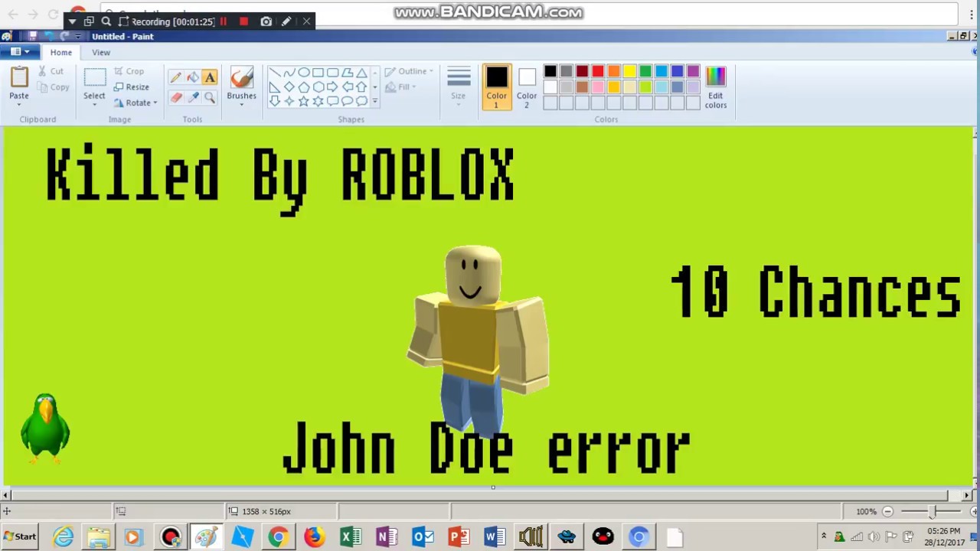980x551 pixels.
Task: Click the Crop button
Action: [x=129, y=71]
